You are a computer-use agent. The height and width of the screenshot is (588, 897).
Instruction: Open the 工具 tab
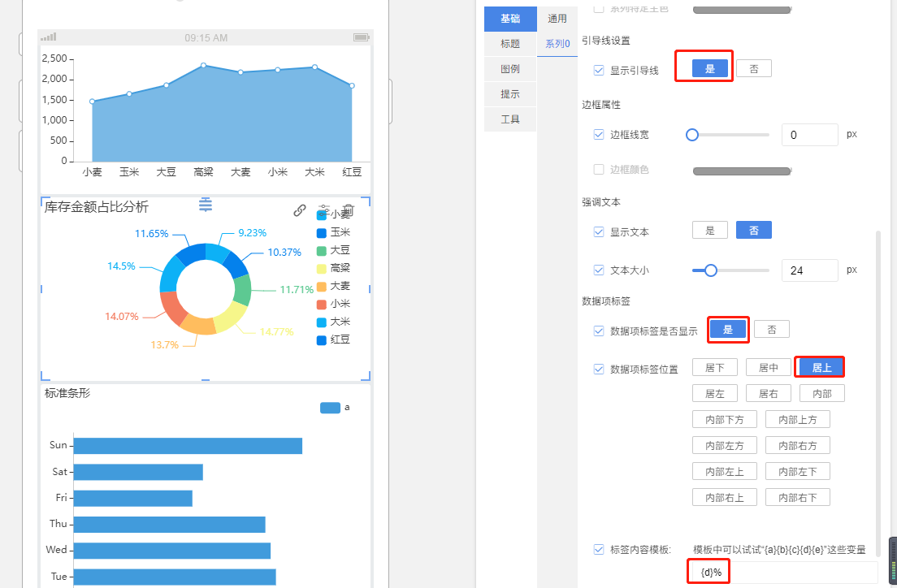click(510, 119)
